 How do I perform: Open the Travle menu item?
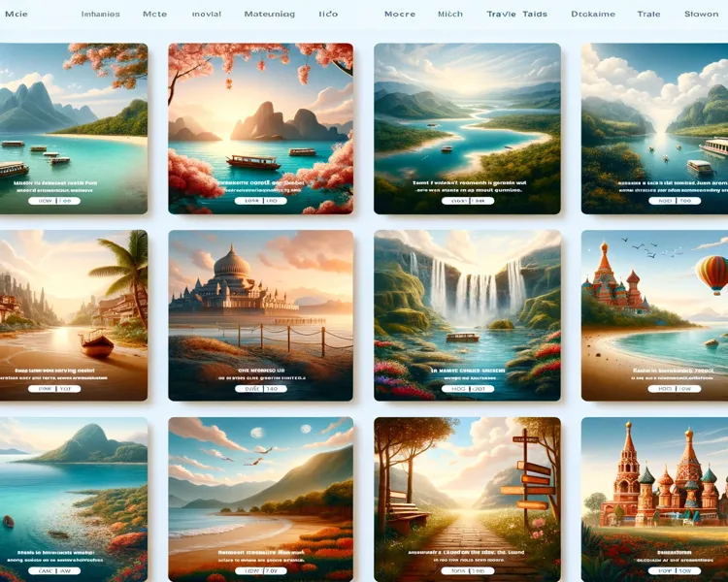coord(501,15)
